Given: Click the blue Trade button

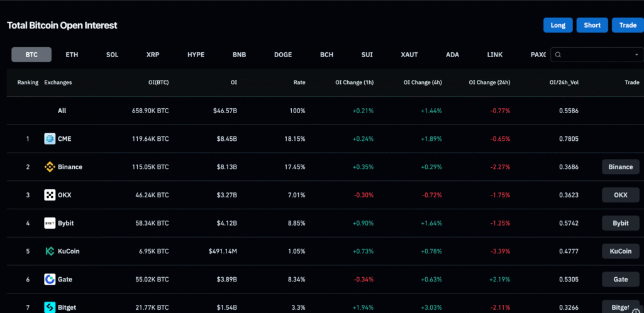Looking at the screenshot, I should (x=627, y=25).
